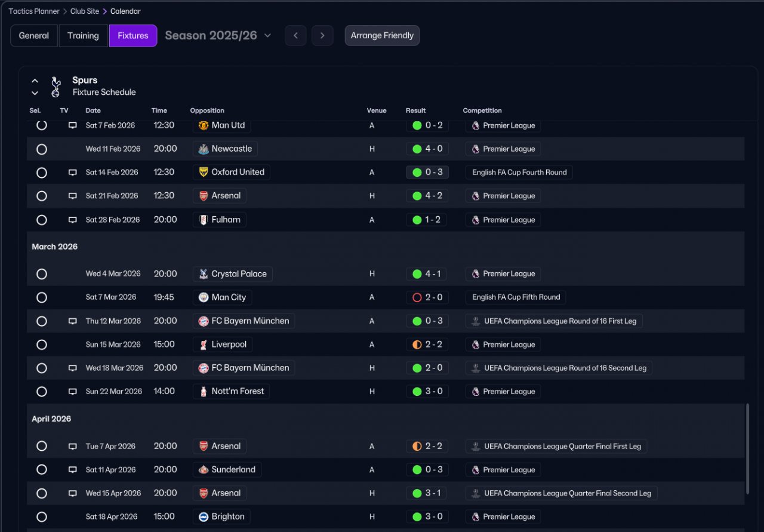
Task: Collapse the Spurs fixture schedule up chevron
Action: [x=35, y=81]
